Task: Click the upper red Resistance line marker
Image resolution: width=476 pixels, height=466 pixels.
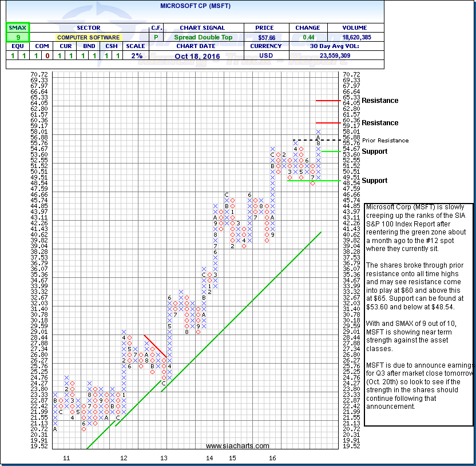Action: 328,101
